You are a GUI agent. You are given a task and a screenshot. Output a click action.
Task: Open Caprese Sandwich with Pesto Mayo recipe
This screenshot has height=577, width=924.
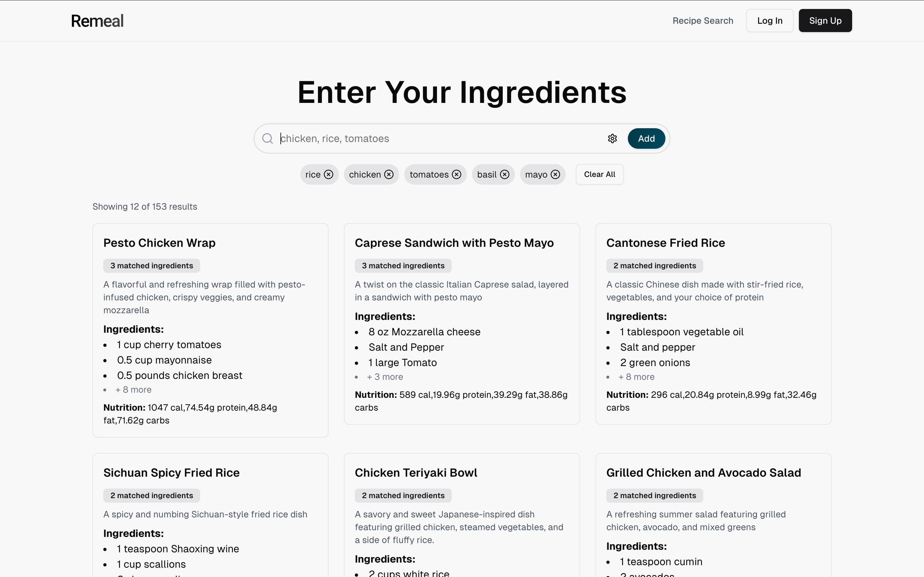pos(454,243)
